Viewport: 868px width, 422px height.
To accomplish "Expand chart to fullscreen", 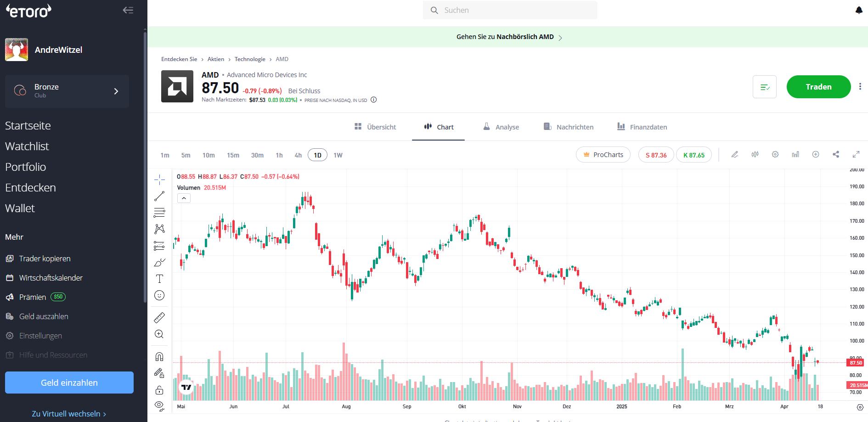I will pos(856,154).
